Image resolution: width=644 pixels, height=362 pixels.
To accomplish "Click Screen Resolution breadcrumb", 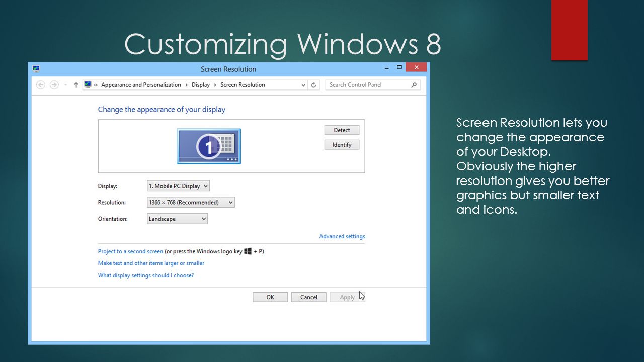I will pos(243,85).
